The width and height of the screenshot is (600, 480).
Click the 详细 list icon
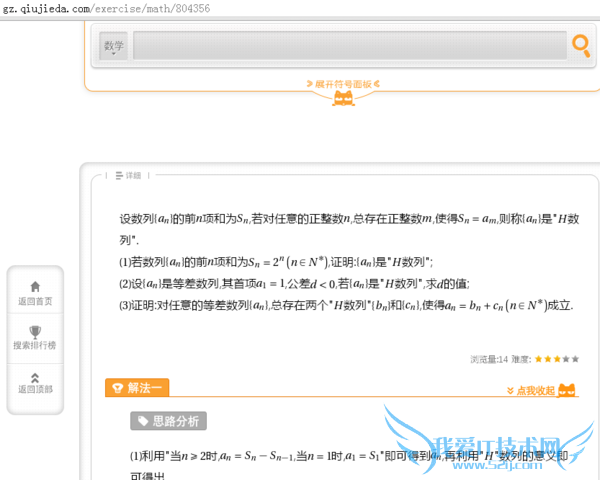point(119,175)
